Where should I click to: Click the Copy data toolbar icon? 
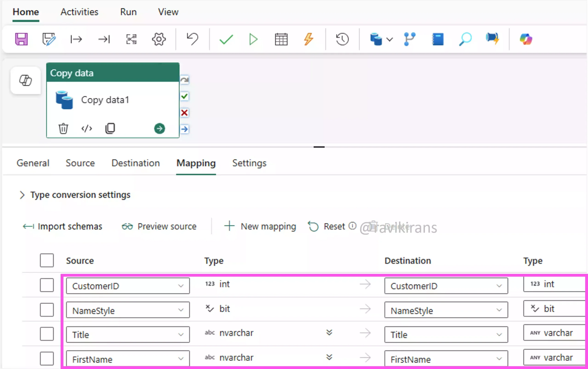[376, 39]
